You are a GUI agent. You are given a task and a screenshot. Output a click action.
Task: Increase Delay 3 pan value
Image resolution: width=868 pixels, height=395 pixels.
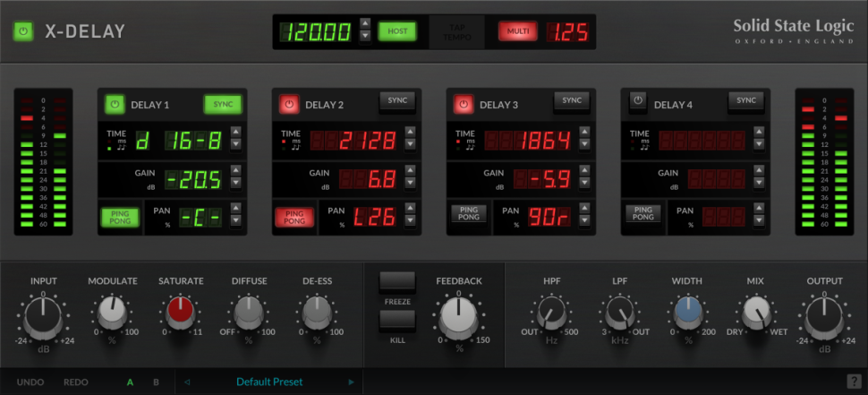pos(584,208)
